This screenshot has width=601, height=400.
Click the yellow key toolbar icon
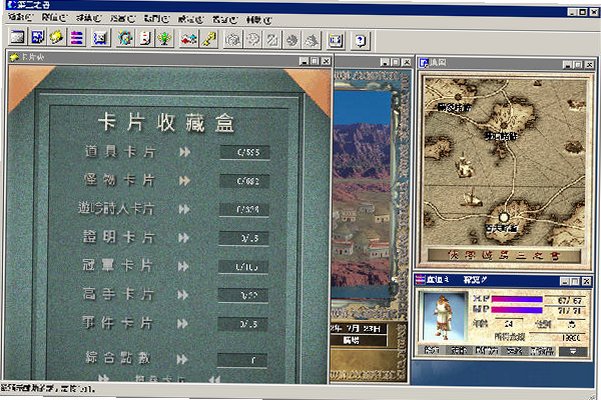pos(209,39)
